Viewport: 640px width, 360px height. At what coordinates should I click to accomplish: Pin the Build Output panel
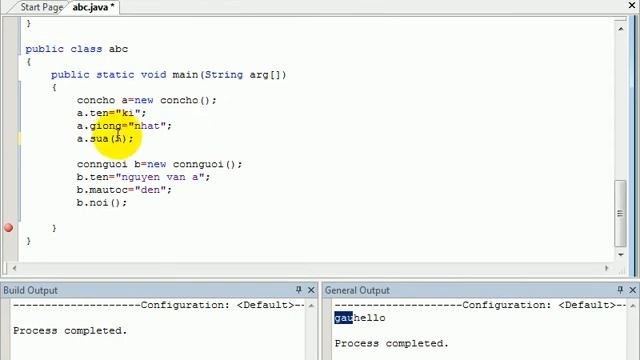point(299,290)
